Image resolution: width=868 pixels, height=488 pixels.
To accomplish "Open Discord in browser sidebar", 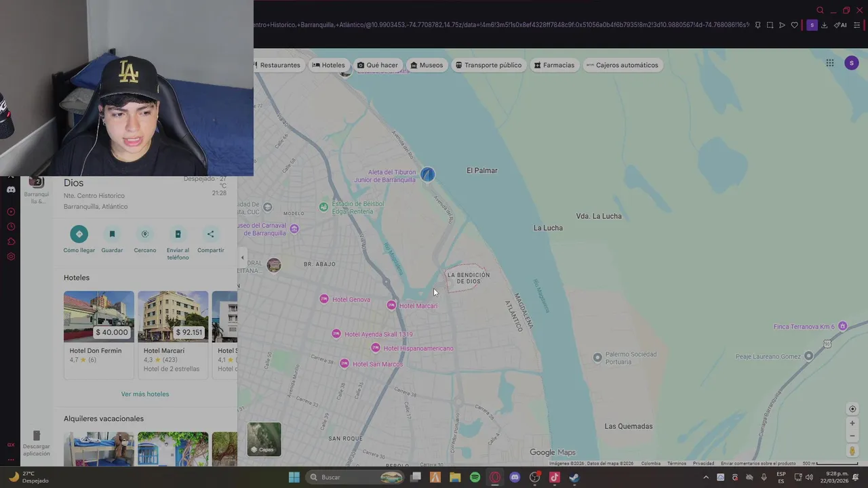I will 11,190.
